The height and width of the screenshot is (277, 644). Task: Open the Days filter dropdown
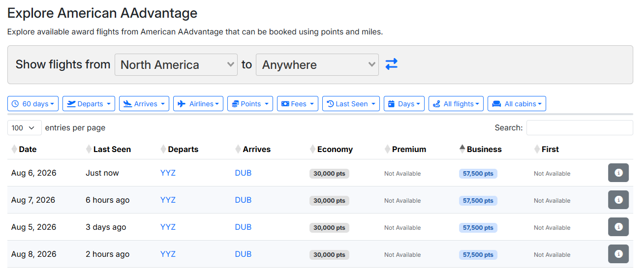(404, 104)
